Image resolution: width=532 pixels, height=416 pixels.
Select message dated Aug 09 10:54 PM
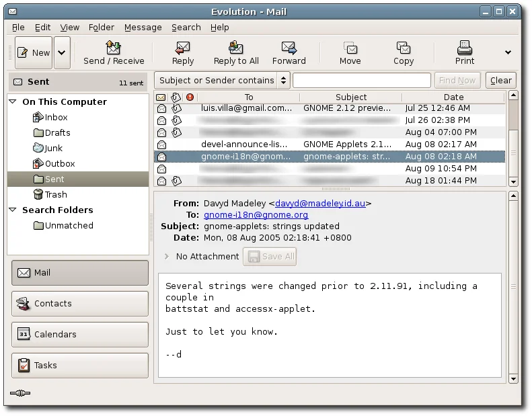330,169
